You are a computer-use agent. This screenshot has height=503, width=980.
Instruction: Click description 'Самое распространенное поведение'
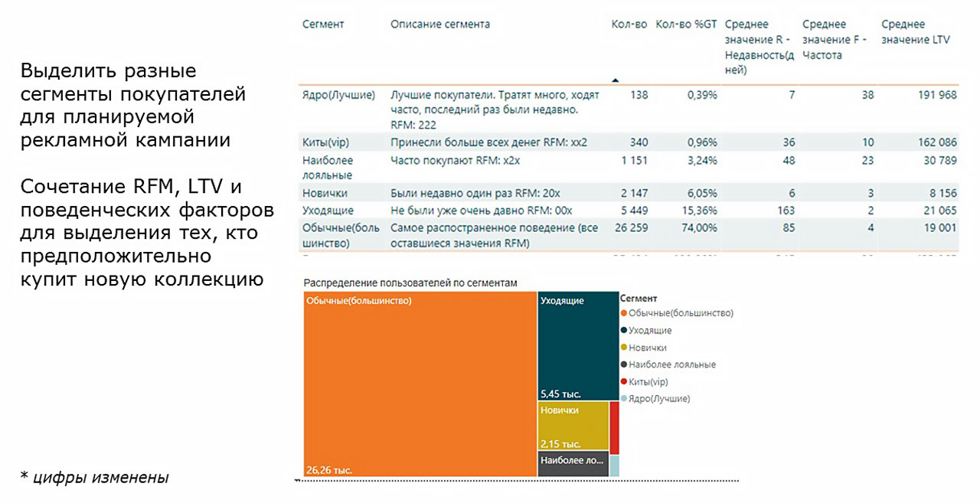click(494, 235)
